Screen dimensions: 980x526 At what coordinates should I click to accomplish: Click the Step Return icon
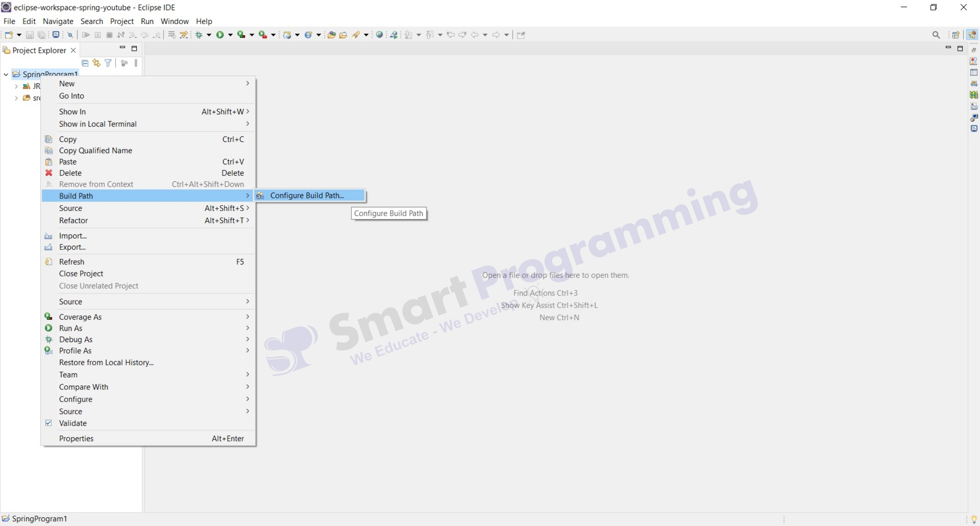pyautogui.click(x=157, y=35)
